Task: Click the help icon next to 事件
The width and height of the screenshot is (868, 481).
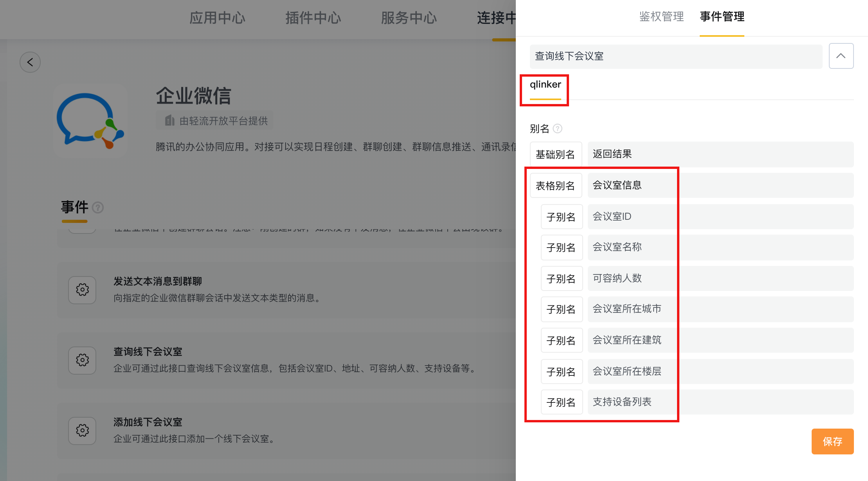Action: click(x=98, y=207)
